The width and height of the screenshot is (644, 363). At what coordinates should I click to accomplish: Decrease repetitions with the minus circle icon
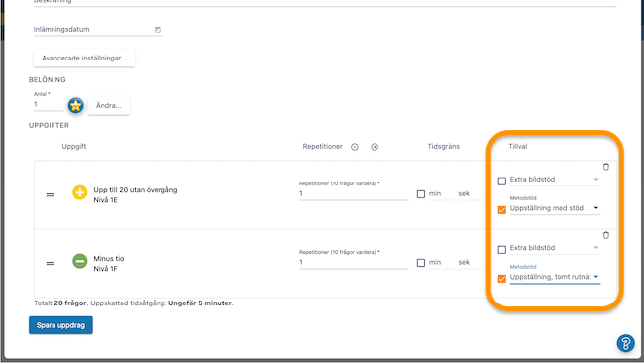click(355, 147)
